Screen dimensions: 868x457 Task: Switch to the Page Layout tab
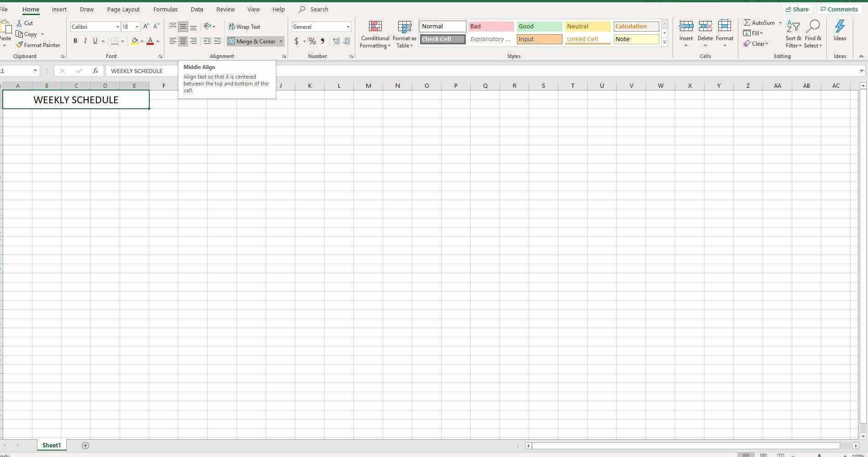[x=123, y=9]
